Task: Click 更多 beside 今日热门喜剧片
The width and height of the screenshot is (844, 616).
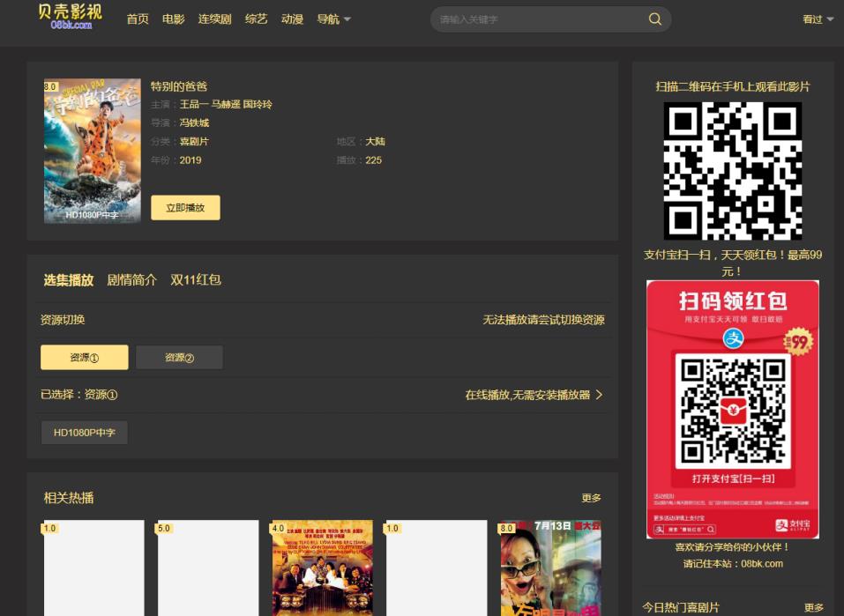Action: point(814,608)
